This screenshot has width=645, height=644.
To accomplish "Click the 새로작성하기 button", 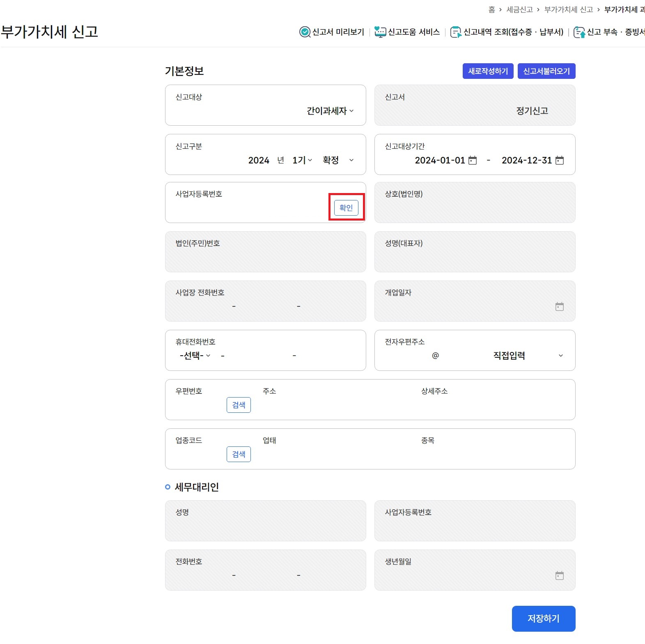I will pyautogui.click(x=488, y=71).
